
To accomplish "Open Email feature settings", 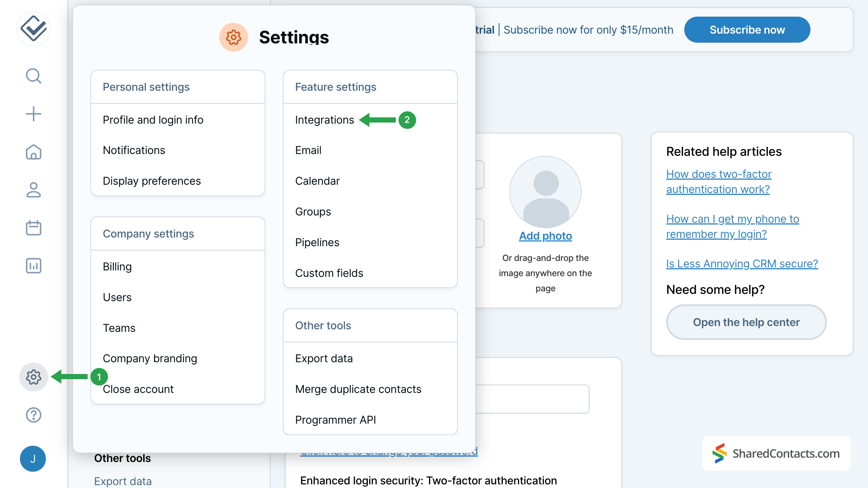I will coord(308,150).
